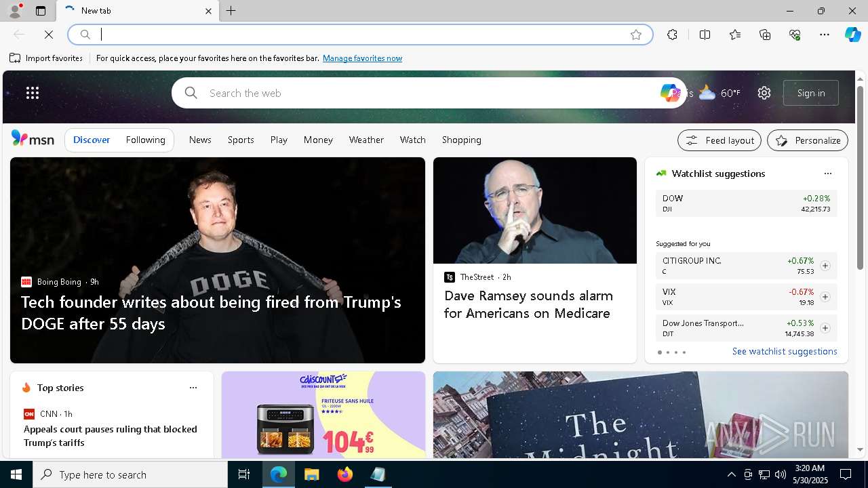Open Appeals court tariffs story
Viewport: 868px width, 488px height.
click(111, 436)
